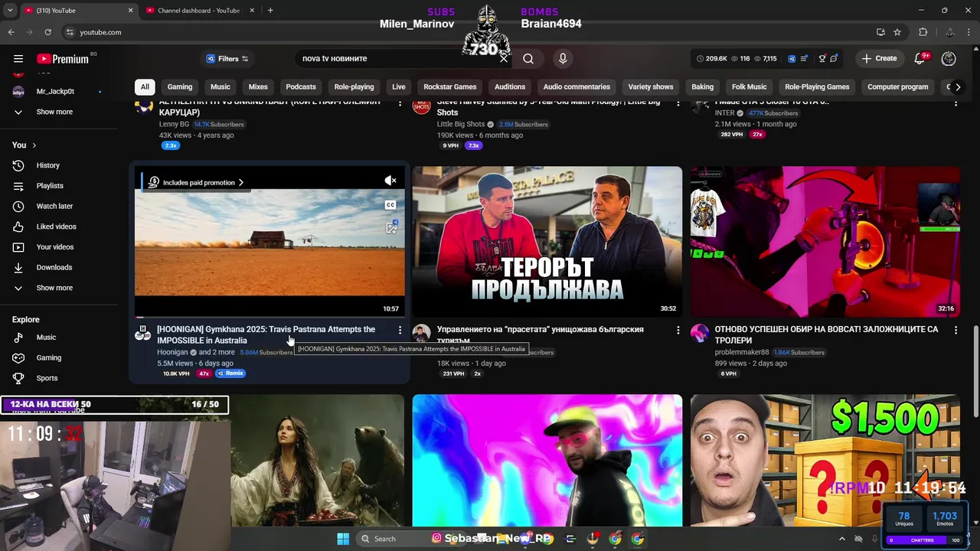Open the trophy icon in extension bar

[822, 58]
